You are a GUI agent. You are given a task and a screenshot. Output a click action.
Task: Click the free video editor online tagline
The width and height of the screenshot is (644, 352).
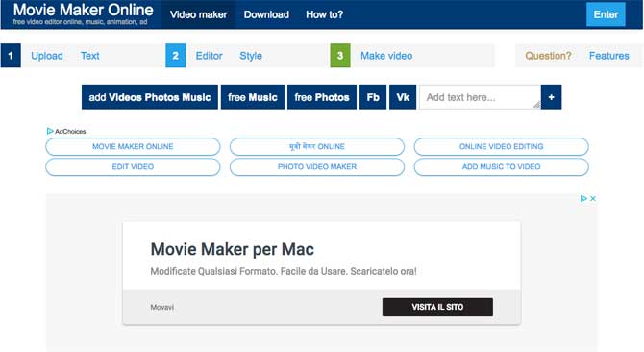(x=80, y=22)
